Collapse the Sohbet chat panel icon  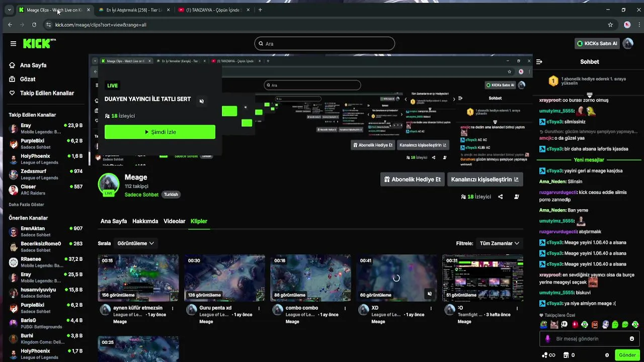(539, 62)
